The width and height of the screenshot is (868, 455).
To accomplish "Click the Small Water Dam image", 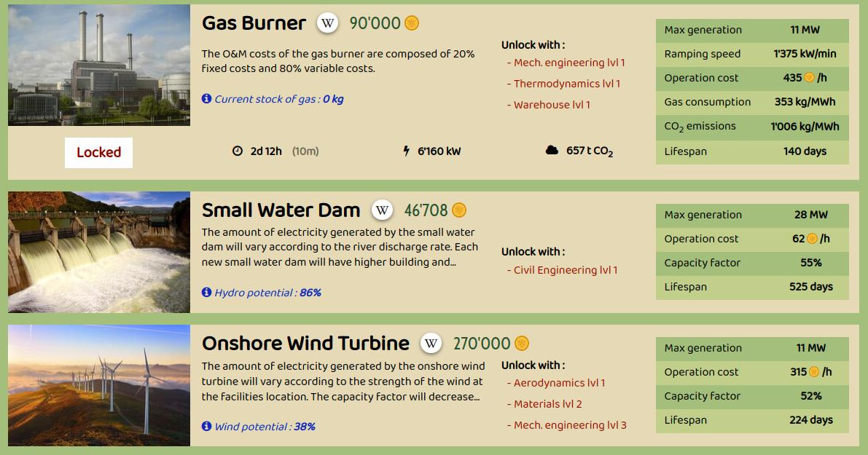I will click(99, 252).
